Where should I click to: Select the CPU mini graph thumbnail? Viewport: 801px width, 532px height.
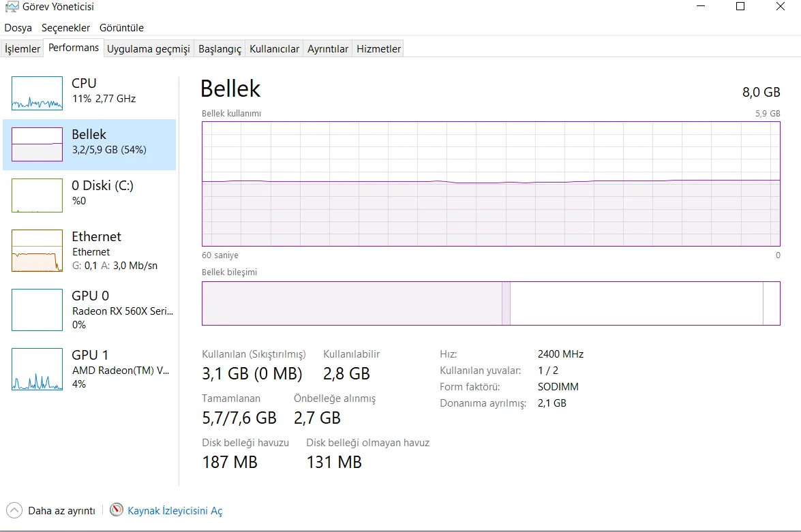[37, 93]
